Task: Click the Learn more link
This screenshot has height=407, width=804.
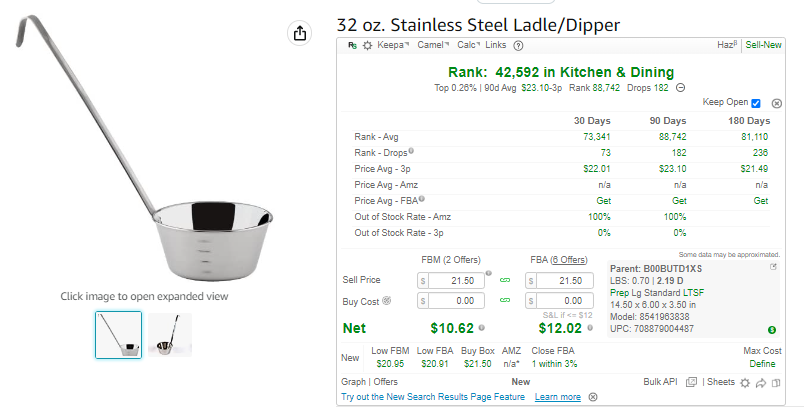Action: [x=557, y=397]
